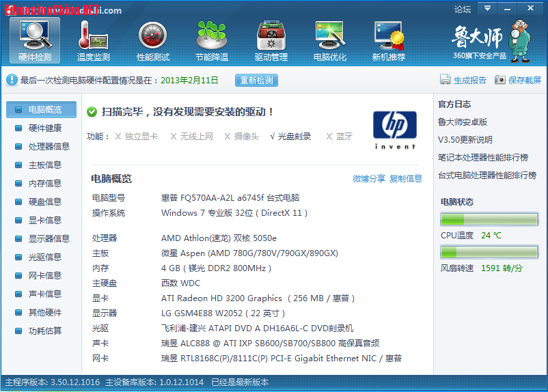Click the 风扇转速 green progress bar
This screenshot has height=392, width=548.
tap(489, 252)
